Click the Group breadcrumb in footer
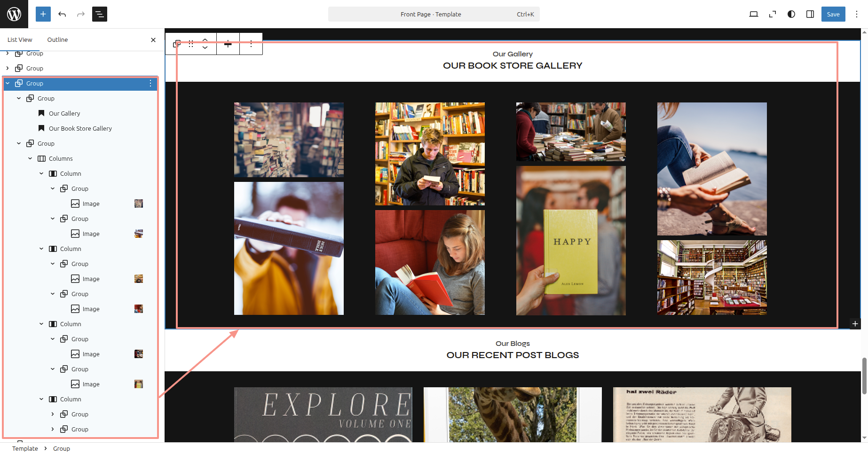The height and width of the screenshot is (454, 868). 62,448
